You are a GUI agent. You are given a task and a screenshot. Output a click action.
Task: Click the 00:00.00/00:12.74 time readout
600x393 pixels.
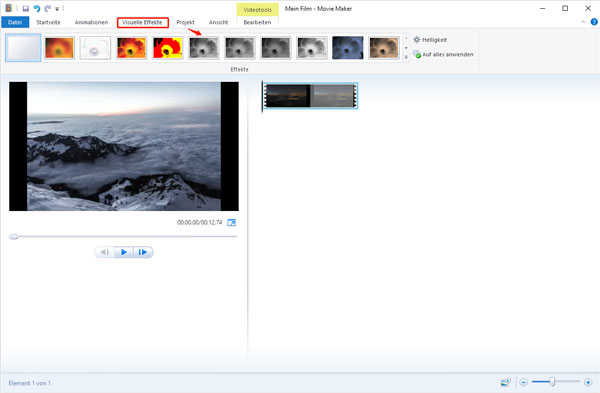point(199,222)
